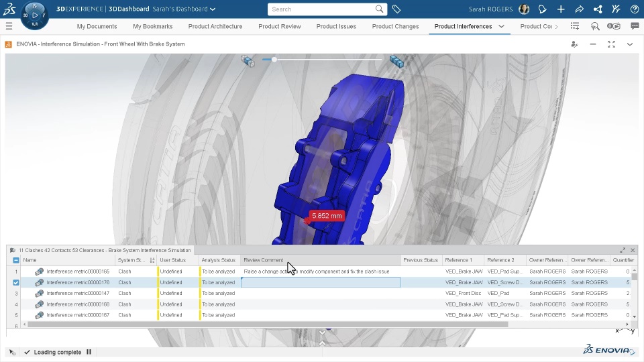Select row Interference metric00000147

78,294
